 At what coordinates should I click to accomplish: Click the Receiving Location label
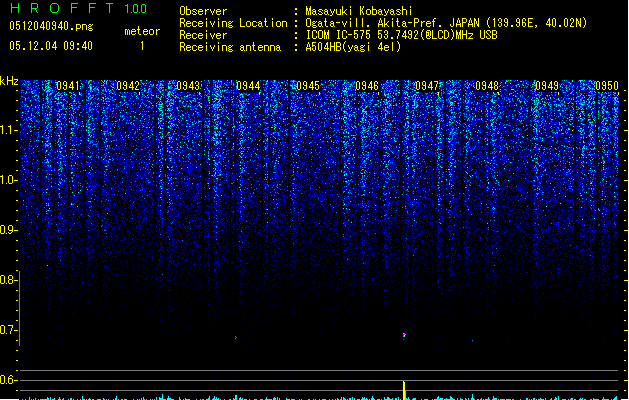click(233, 23)
